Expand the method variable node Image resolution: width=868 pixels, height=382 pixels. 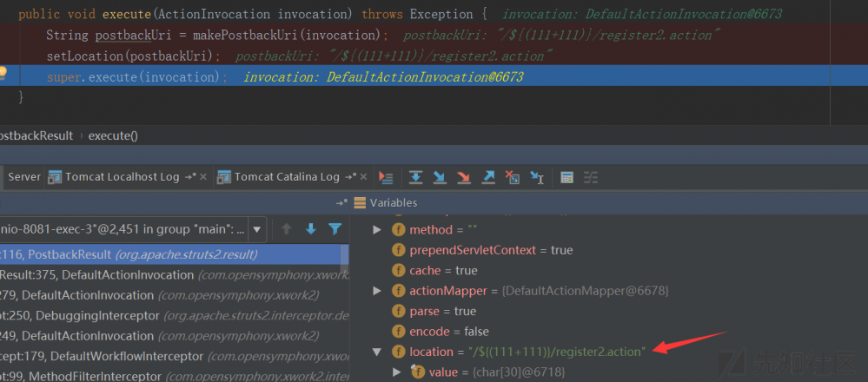(377, 229)
